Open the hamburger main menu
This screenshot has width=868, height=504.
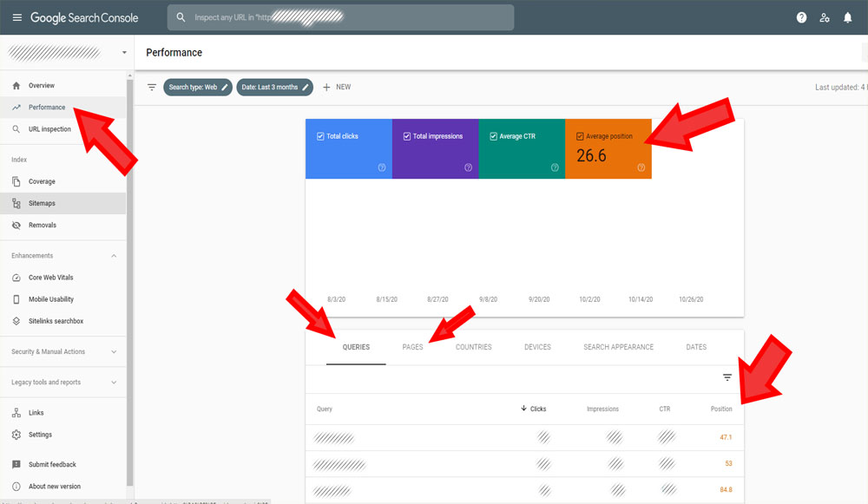coord(17,17)
